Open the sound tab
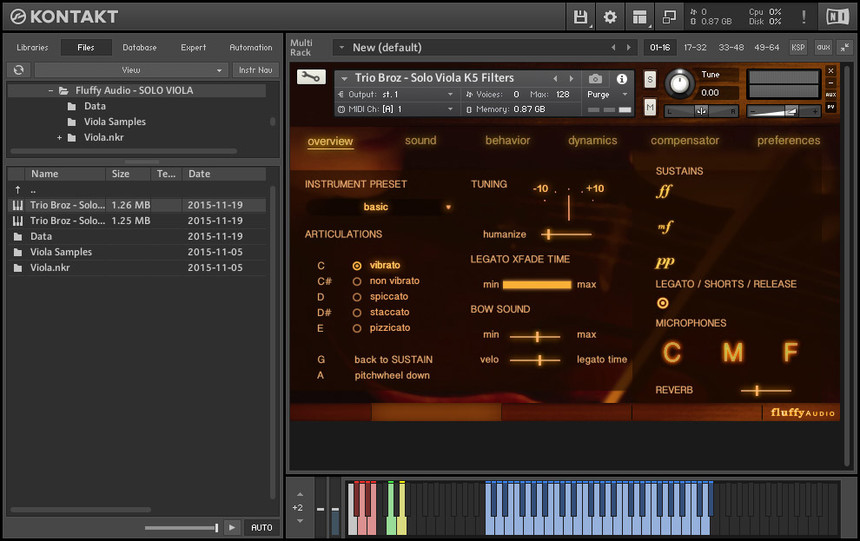Screen dimensions: 860x541 point(421,140)
